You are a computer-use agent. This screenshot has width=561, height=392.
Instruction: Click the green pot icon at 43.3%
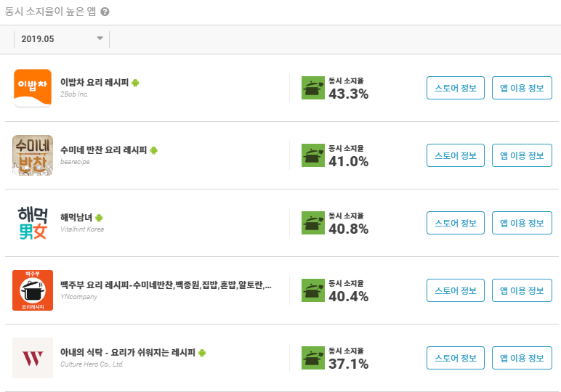pyautogui.click(x=313, y=88)
